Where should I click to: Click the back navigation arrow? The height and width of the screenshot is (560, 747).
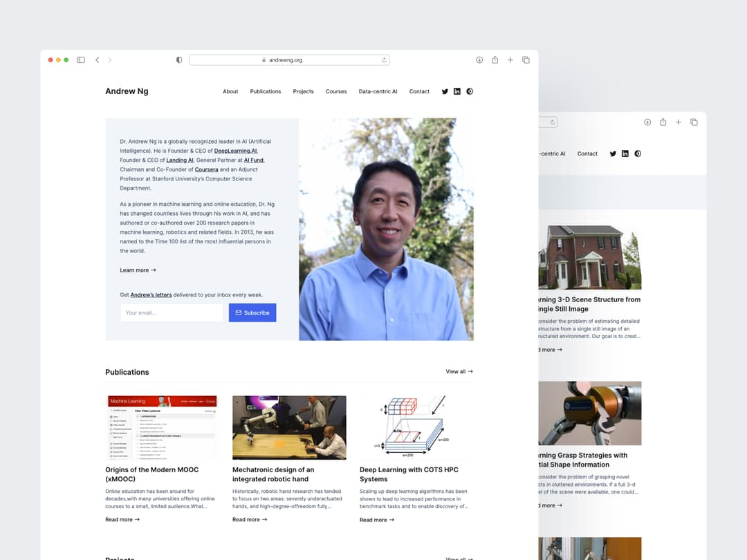pos(97,59)
